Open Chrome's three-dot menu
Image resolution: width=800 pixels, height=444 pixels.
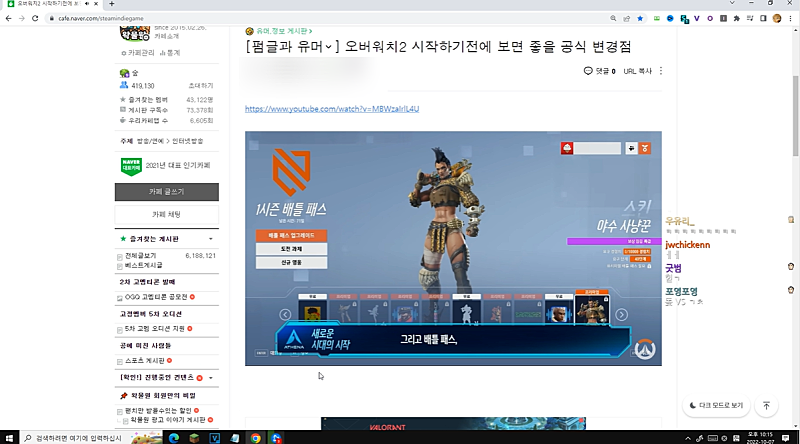tap(790, 18)
